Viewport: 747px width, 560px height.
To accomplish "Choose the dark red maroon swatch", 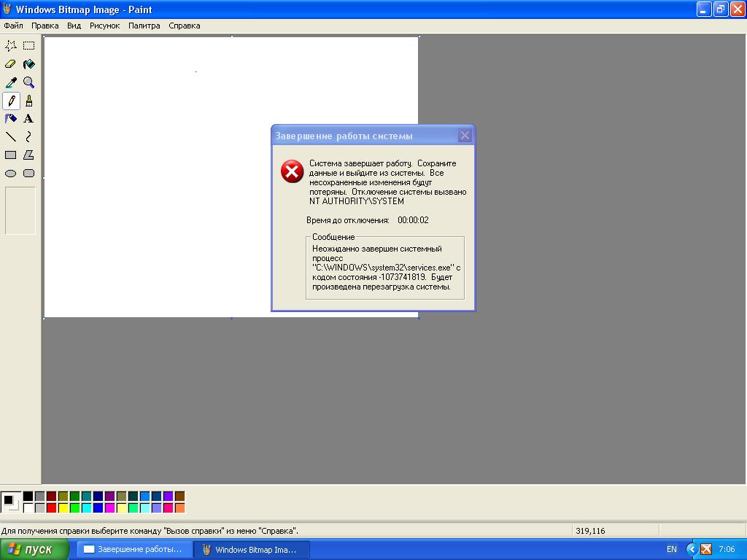I will click(x=52, y=497).
